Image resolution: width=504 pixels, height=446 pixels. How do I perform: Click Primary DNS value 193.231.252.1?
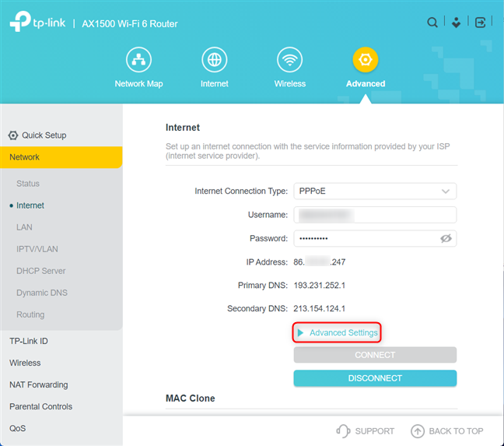point(319,286)
